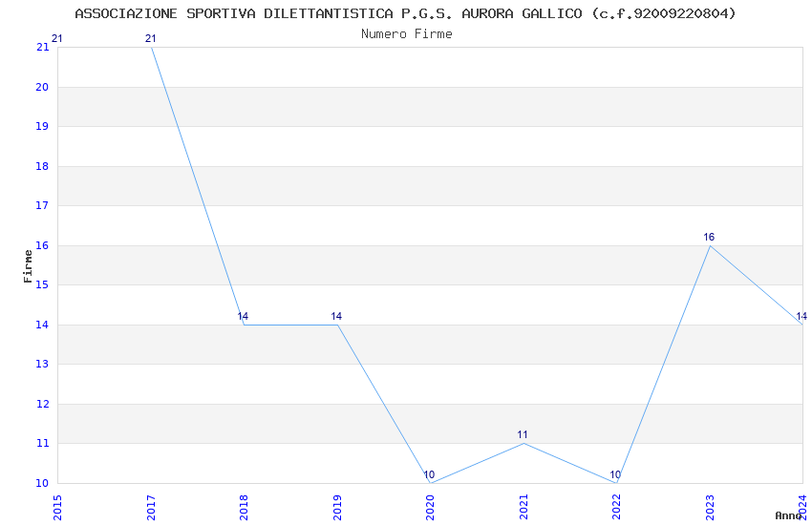Click the data label 14 above 2018
The height and width of the screenshot is (525, 812).
pyautogui.click(x=243, y=316)
